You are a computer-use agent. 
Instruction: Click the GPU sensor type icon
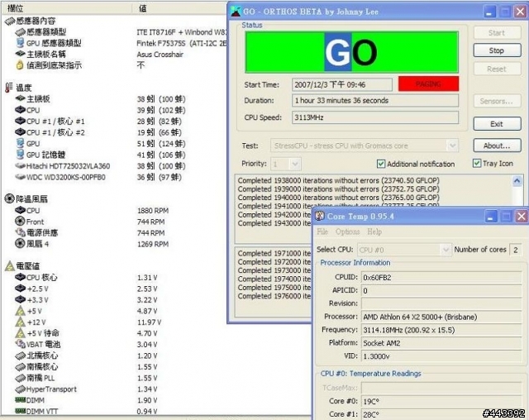point(20,43)
